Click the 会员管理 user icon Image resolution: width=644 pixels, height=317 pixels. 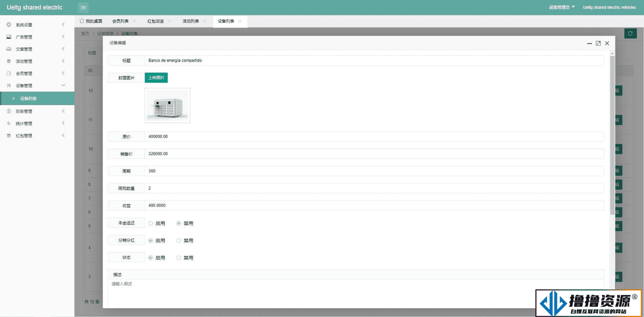click(x=9, y=73)
